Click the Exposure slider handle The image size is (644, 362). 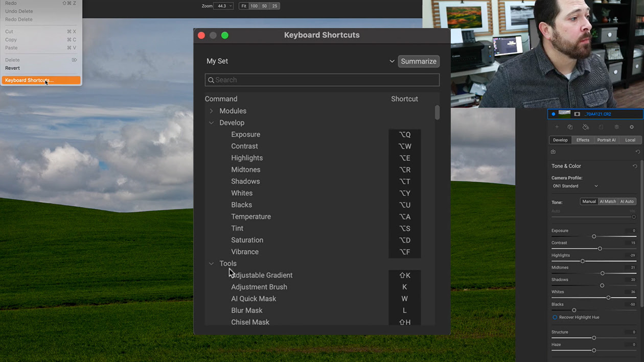point(594,236)
